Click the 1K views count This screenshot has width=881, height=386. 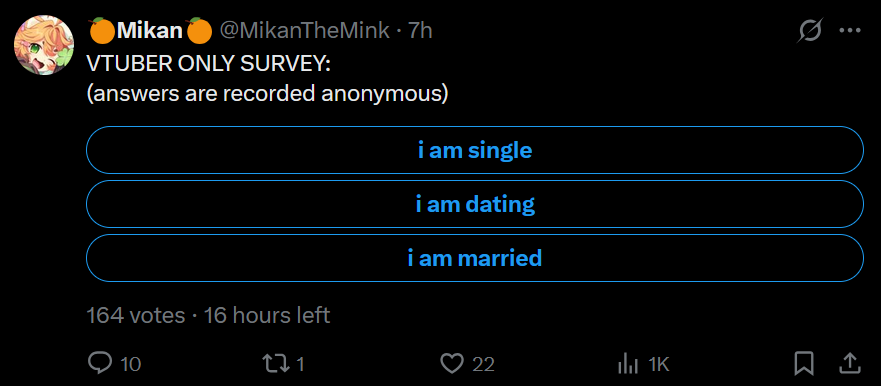[659, 365]
